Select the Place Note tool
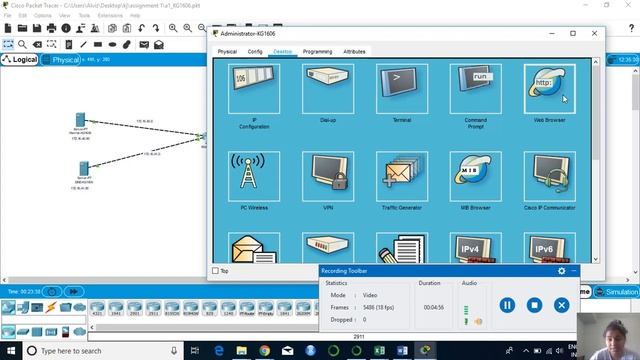The image size is (640, 360). 69,44
